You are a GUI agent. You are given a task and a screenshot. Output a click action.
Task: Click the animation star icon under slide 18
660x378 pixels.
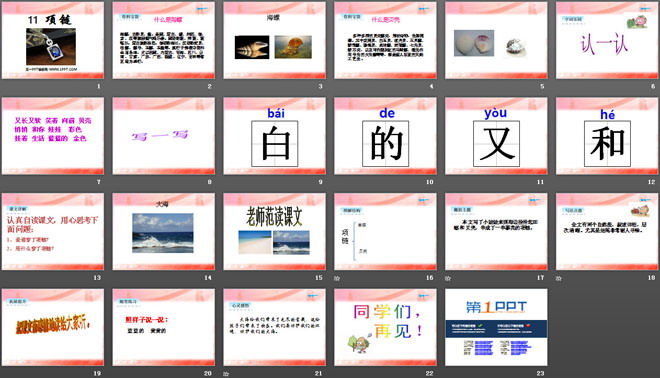(559, 278)
